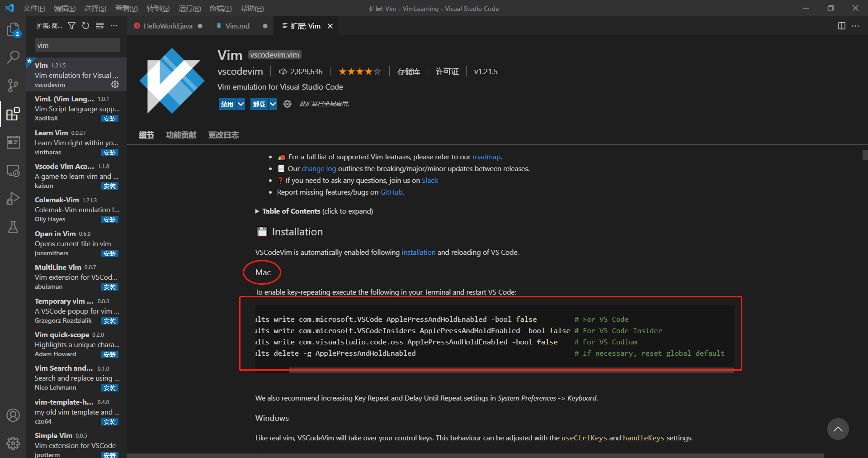
Task: Select the 功能贡献 tab
Action: click(181, 135)
